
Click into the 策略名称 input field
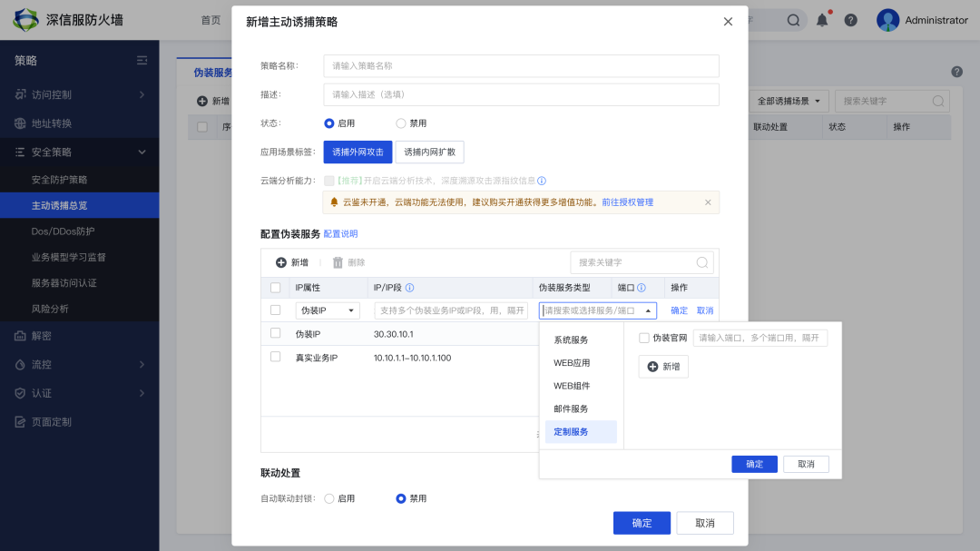tap(521, 66)
